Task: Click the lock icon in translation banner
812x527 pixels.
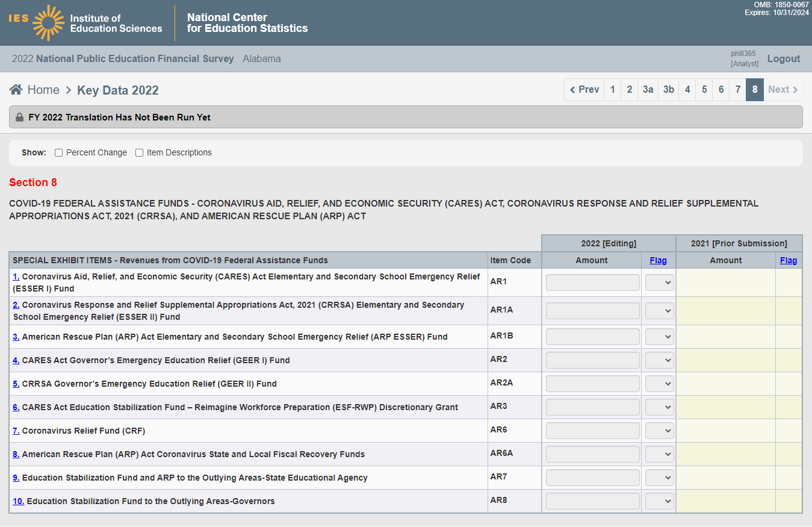Action: (19, 117)
